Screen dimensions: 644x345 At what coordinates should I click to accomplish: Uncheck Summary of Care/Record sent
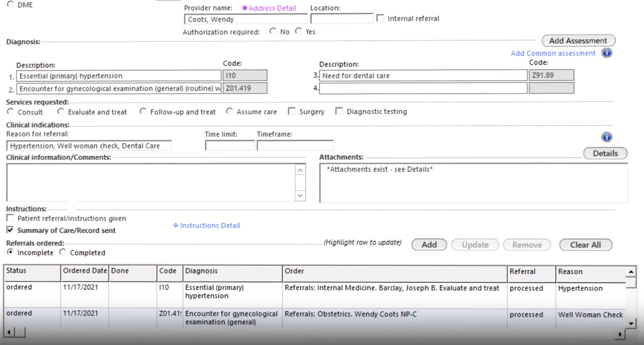10,230
